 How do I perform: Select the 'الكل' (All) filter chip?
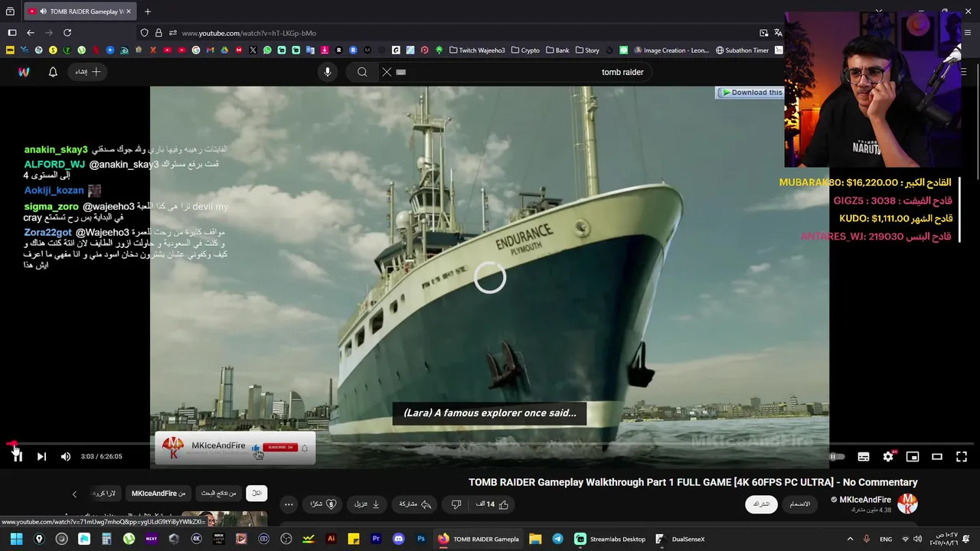point(257,494)
